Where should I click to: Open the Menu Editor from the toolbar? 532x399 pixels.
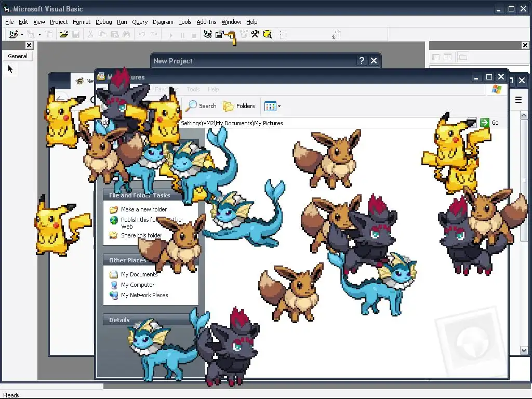pyautogui.click(x=49, y=34)
